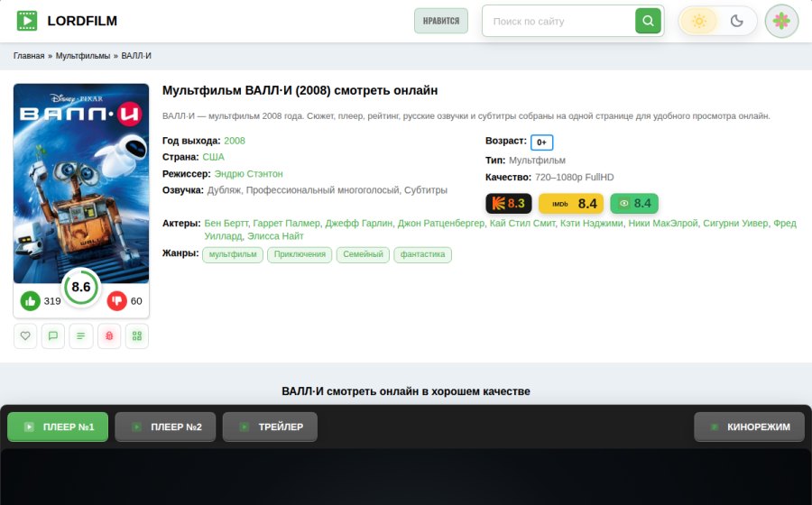Open actor Джефф Гарлин link
The width and height of the screenshot is (812, 505).
click(x=359, y=223)
